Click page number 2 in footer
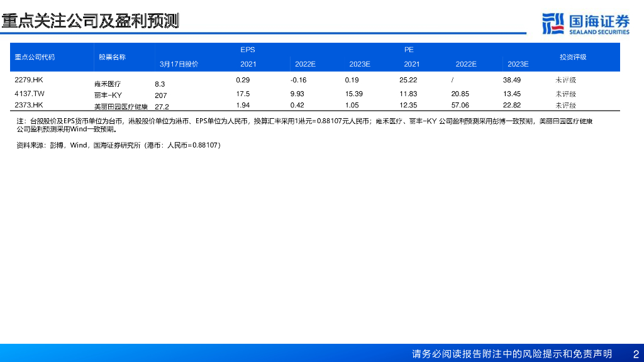 636,354
